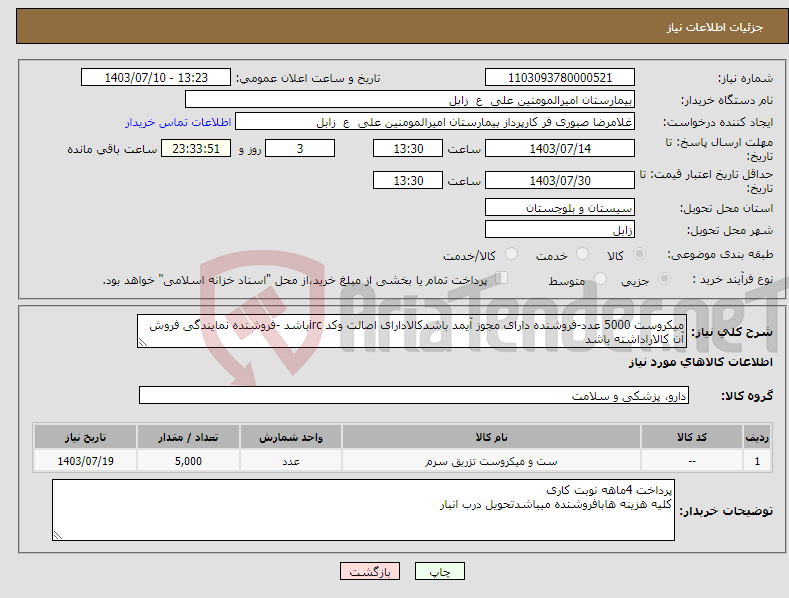This screenshot has width=789, height=598.
Task: Click the item name ست و میکروست تزریق سرم
Action: point(491,461)
